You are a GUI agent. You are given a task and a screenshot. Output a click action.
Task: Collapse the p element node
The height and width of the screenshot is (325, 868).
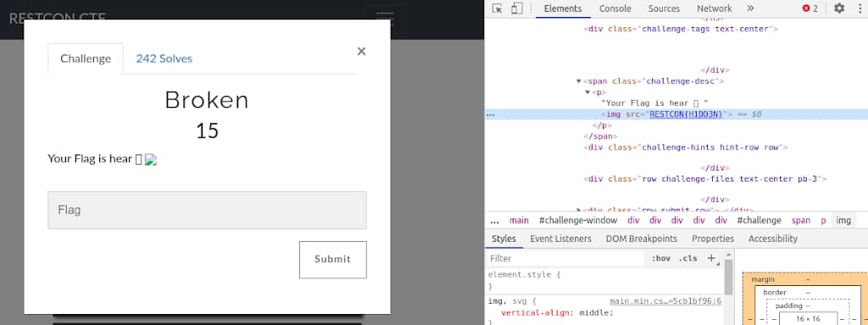click(588, 92)
